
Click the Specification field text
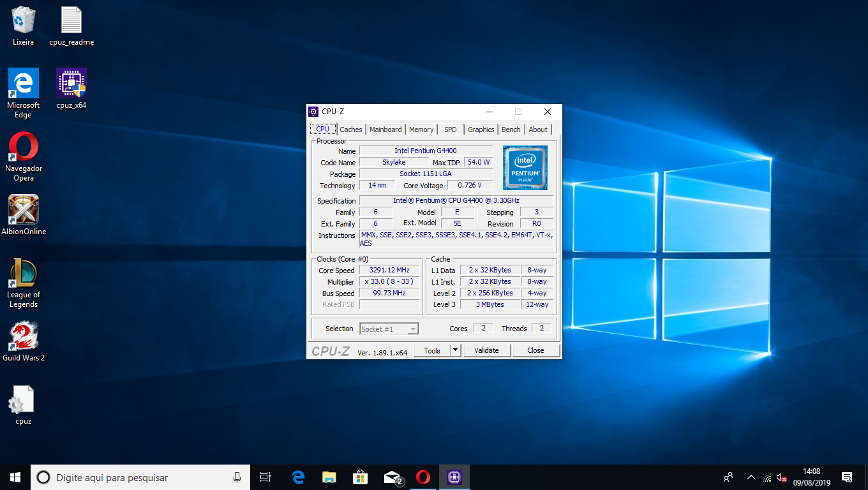pos(456,200)
